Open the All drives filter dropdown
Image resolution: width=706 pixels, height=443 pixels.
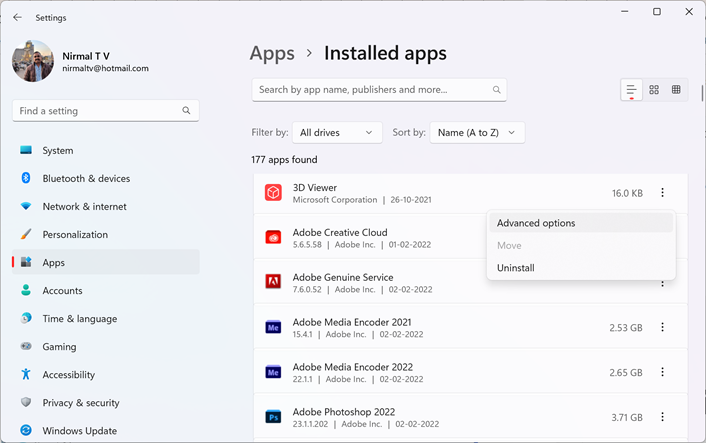click(337, 132)
